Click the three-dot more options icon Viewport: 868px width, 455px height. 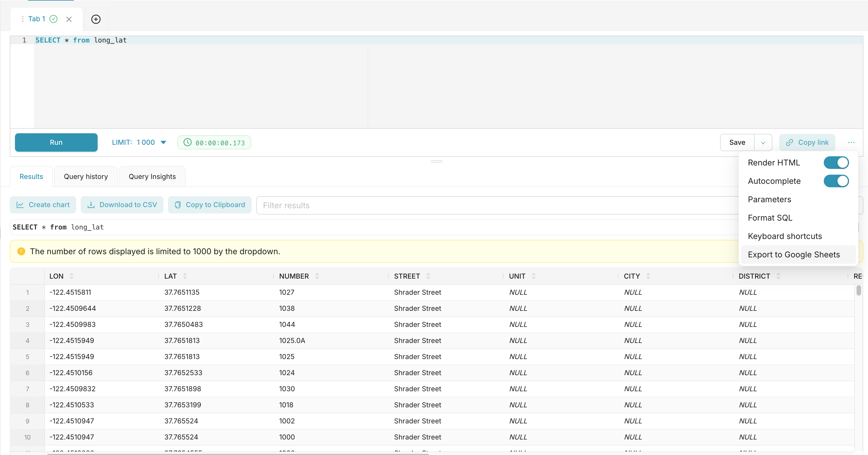[x=852, y=142]
